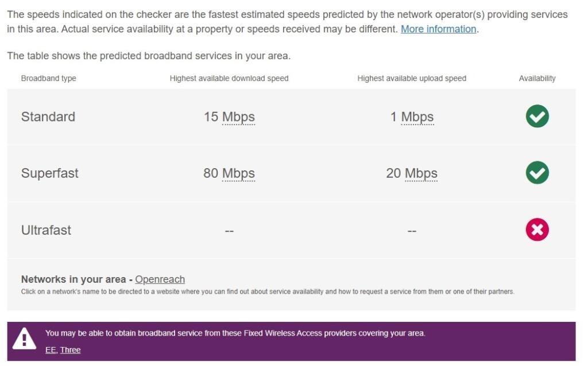Image resolution: width=588 pixels, height=366 pixels.
Task: Click the red cross for Ultrafast availability
Action: [x=537, y=229]
